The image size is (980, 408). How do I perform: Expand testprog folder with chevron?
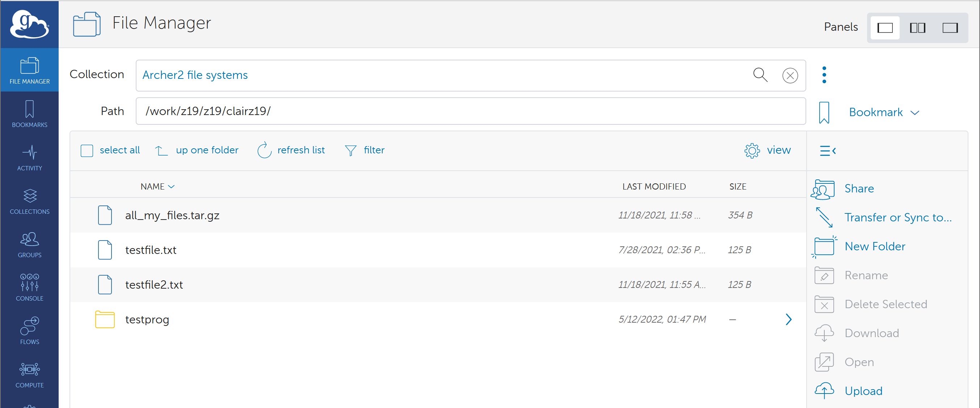tap(788, 319)
